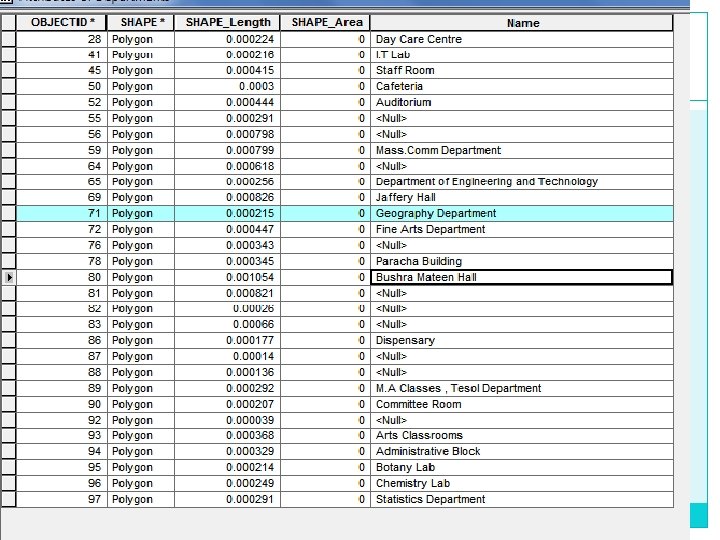This screenshot has height=540, width=720.
Task: Click the 'I.T Lab' cell
Action: click(522, 55)
